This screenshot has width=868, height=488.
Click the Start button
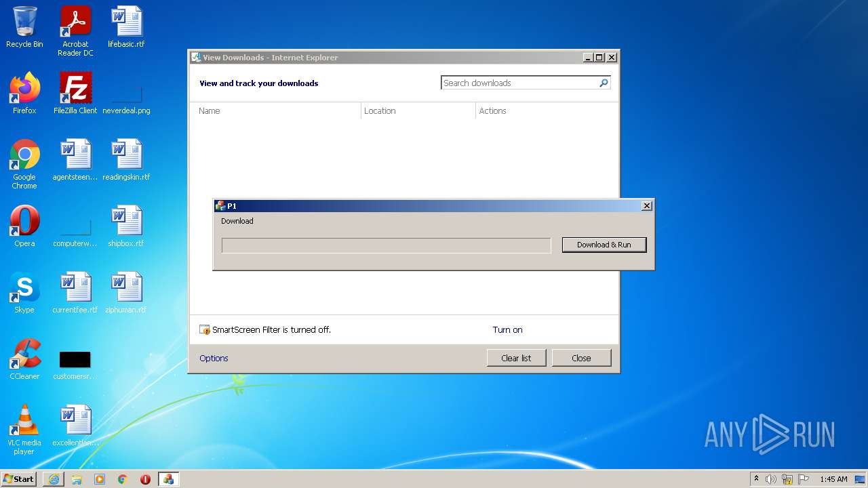pyautogui.click(x=19, y=479)
